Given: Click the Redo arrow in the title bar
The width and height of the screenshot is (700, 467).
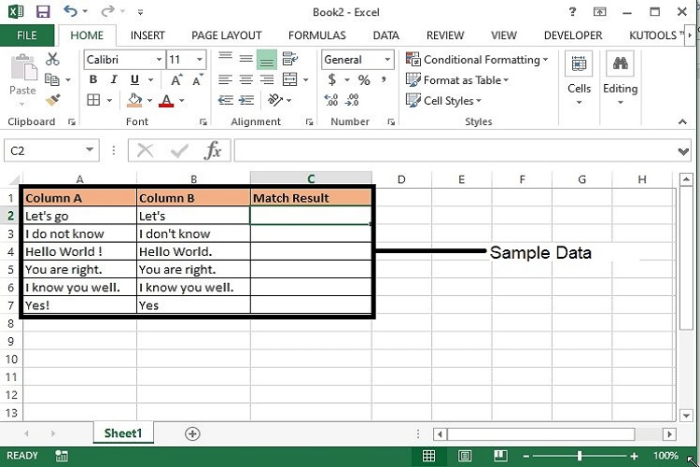Looking at the screenshot, I should (108, 11).
